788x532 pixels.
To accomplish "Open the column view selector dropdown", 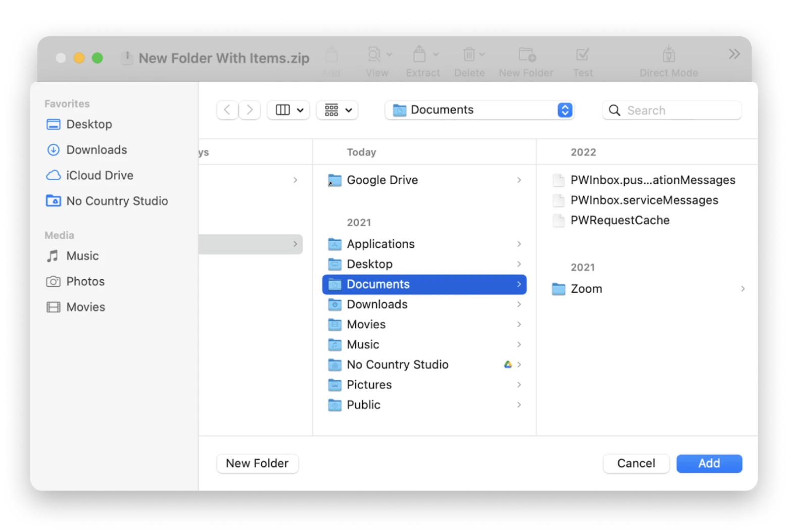I will tap(288, 110).
